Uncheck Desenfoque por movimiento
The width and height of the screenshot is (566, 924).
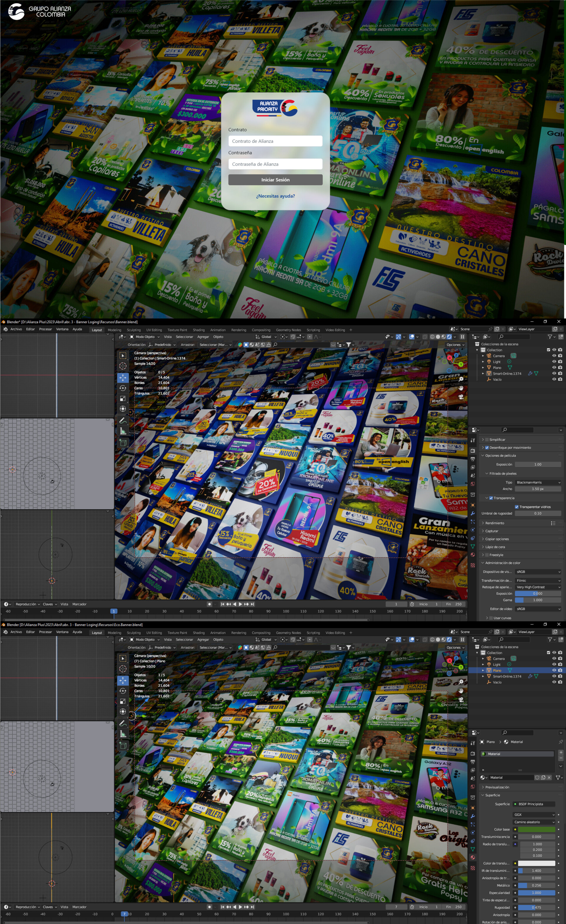tap(487, 447)
